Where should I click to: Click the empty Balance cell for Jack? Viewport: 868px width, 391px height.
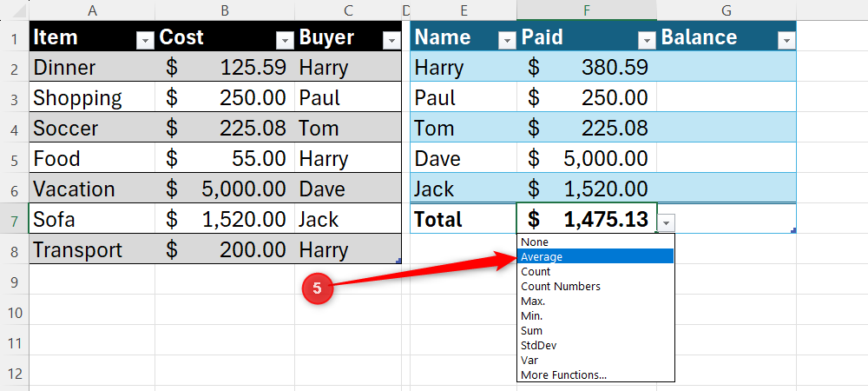pyautogui.click(x=727, y=189)
